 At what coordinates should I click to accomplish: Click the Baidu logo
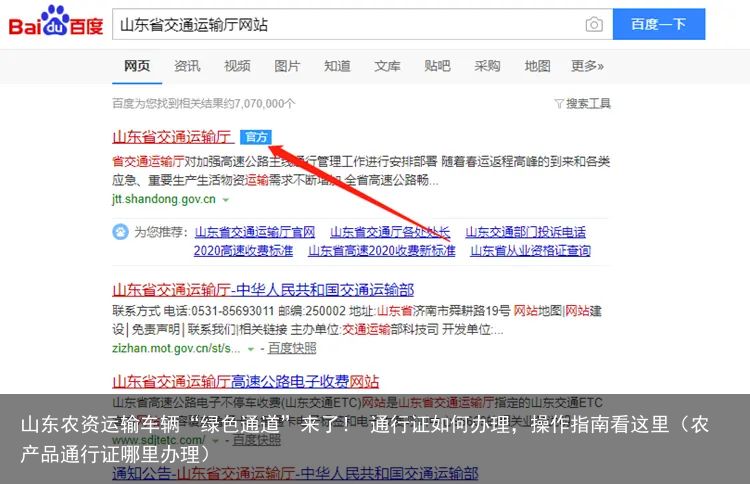[55, 21]
